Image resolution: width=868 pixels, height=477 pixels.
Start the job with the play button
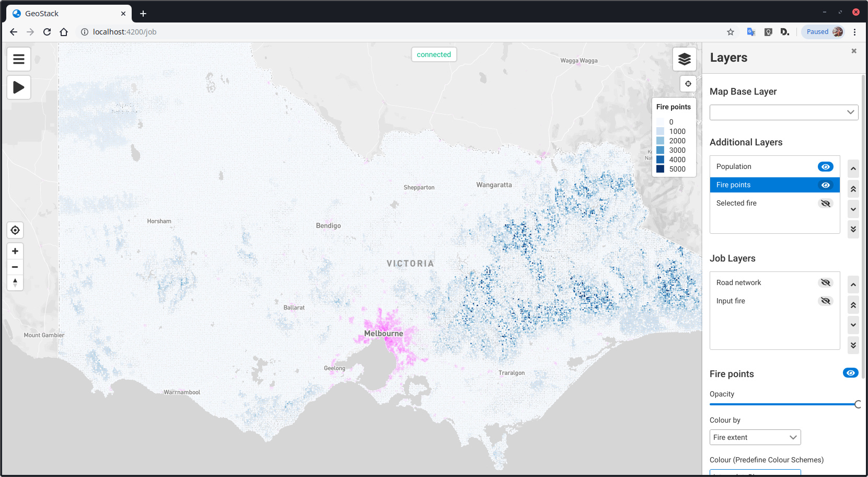(x=19, y=87)
